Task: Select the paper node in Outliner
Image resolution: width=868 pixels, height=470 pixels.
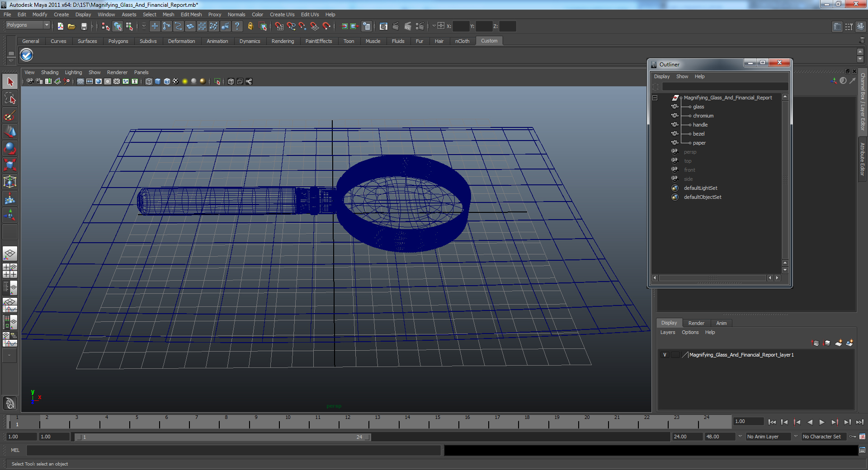Action: coord(699,143)
